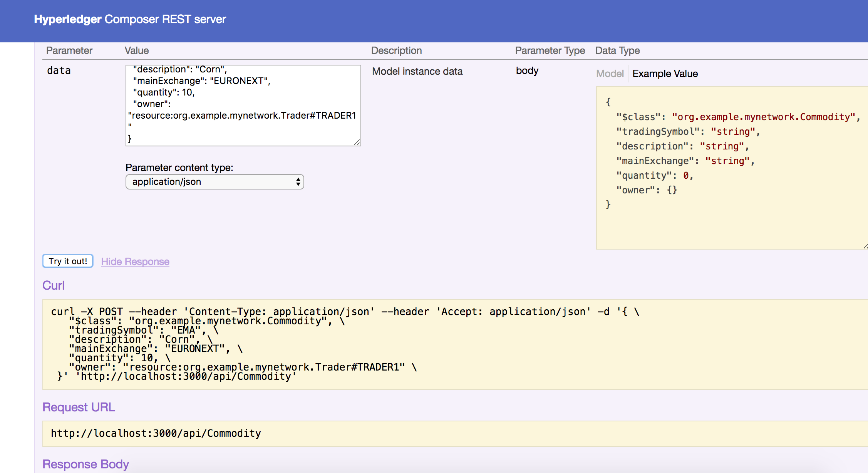Click the "quantity": 0 example line

[655, 176]
